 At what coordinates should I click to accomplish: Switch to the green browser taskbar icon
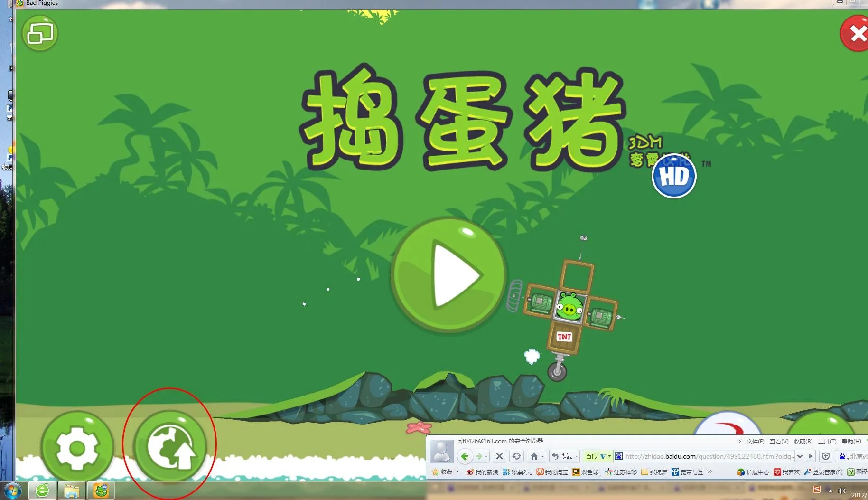point(42,491)
